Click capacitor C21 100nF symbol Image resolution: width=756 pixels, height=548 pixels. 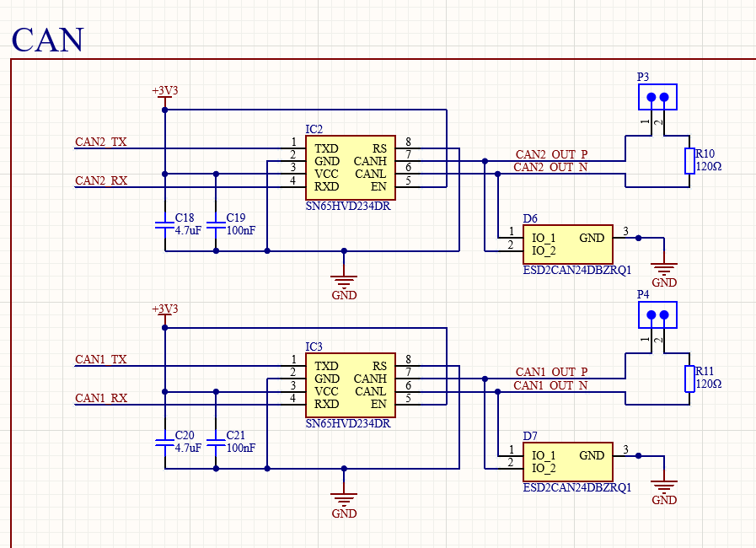(x=216, y=442)
